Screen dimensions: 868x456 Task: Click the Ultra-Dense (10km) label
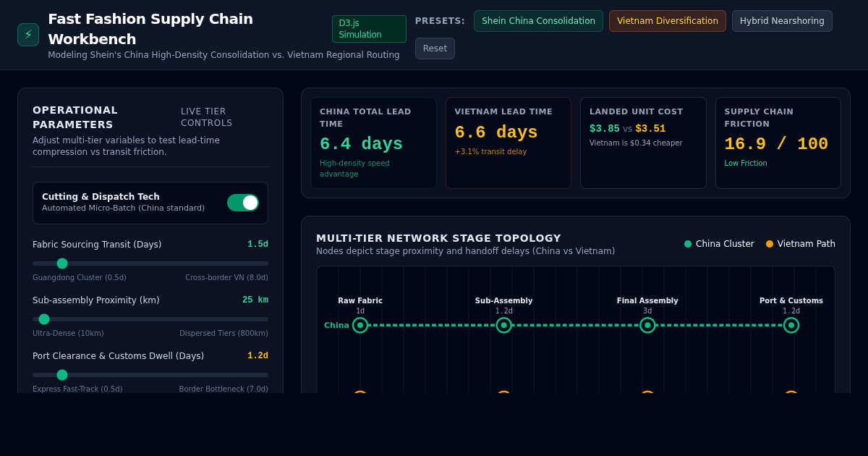point(68,334)
